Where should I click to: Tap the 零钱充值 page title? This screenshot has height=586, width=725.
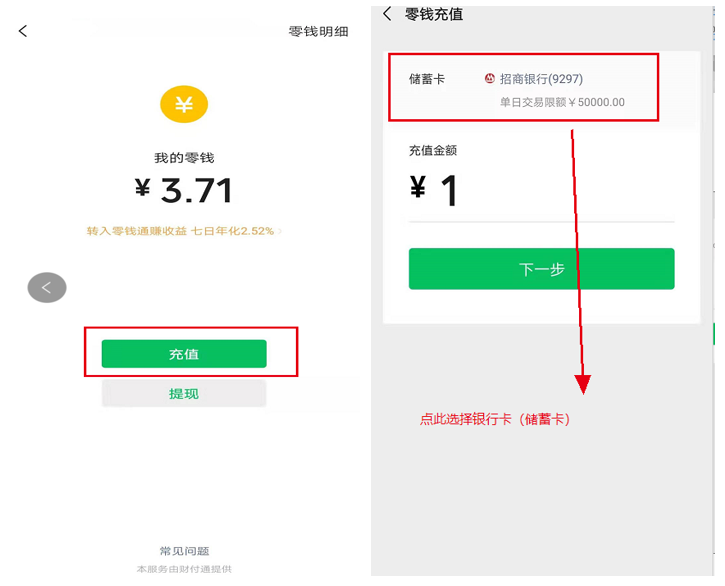(434, 14)
